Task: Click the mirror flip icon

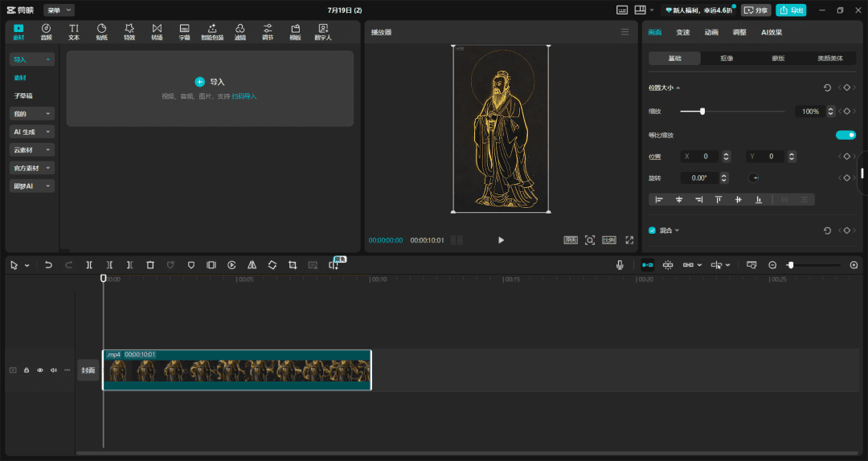Action: (x=252, y=265)
